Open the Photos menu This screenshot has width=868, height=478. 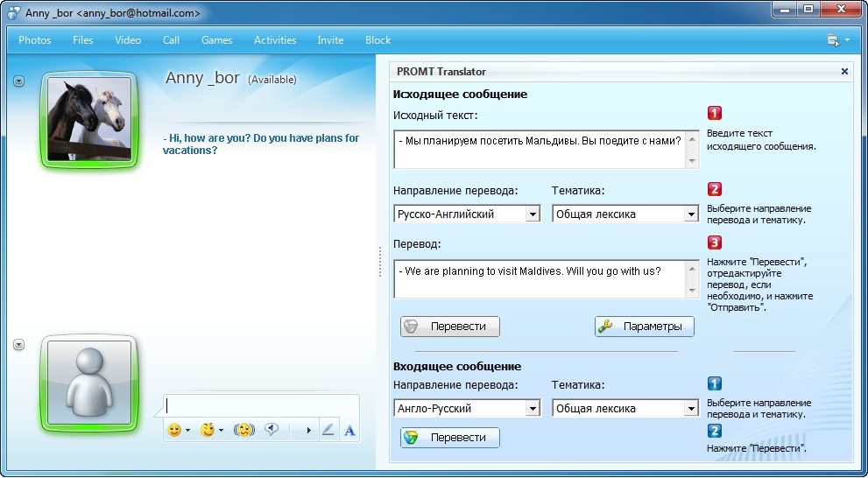point(35,40)
